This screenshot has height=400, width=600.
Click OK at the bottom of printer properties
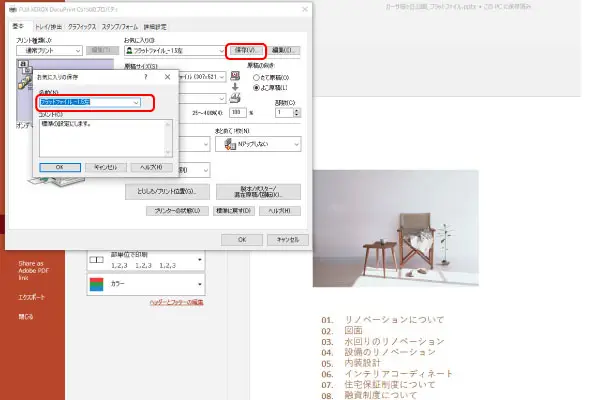[242, 240]
